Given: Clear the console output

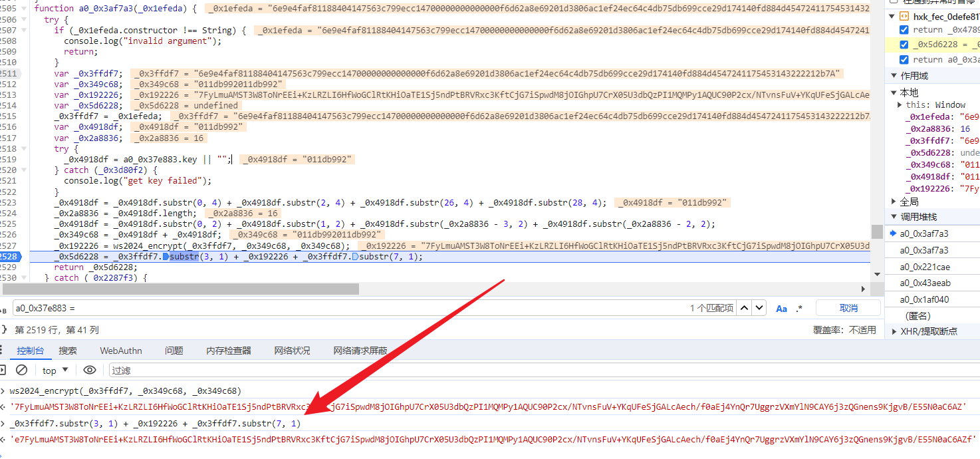Looking at the screenshot, I should click(x=22, y=371).
